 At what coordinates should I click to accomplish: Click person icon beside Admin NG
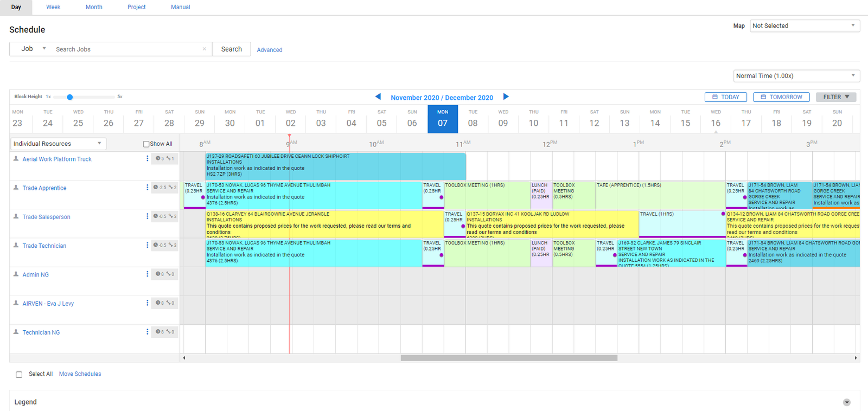(x=16, y=274)
